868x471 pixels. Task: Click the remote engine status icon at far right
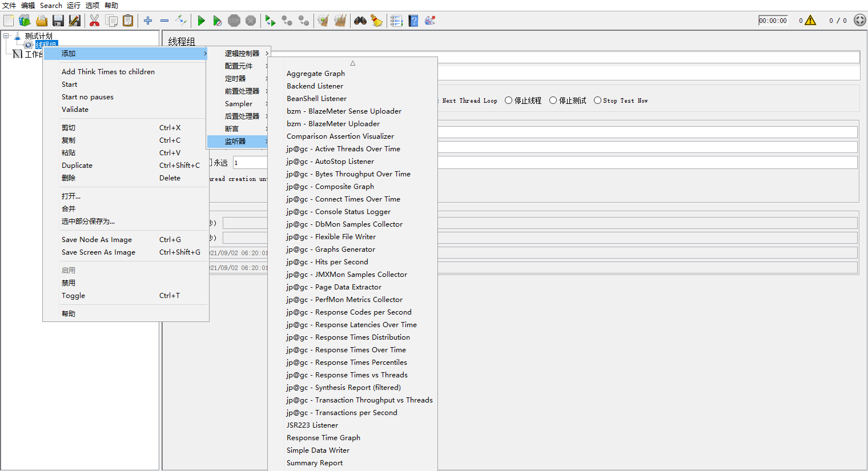(860, 20)
